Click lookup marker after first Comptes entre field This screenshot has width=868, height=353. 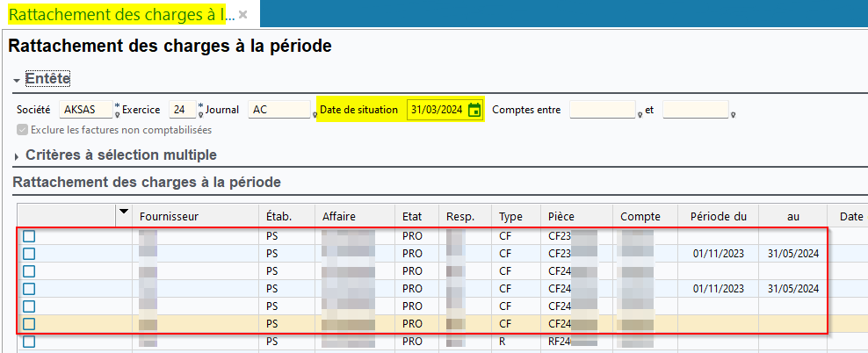(637, 114)
